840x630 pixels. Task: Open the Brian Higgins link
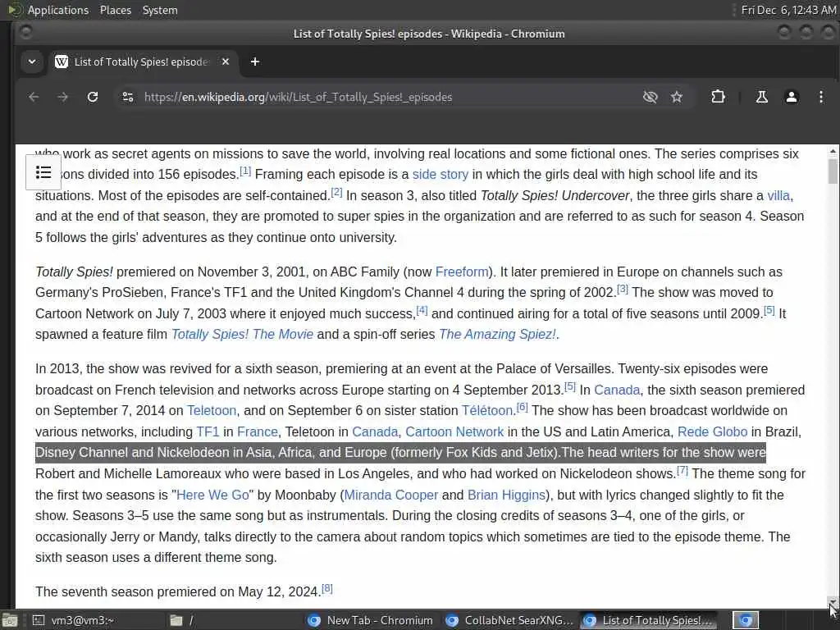(506, 495)
